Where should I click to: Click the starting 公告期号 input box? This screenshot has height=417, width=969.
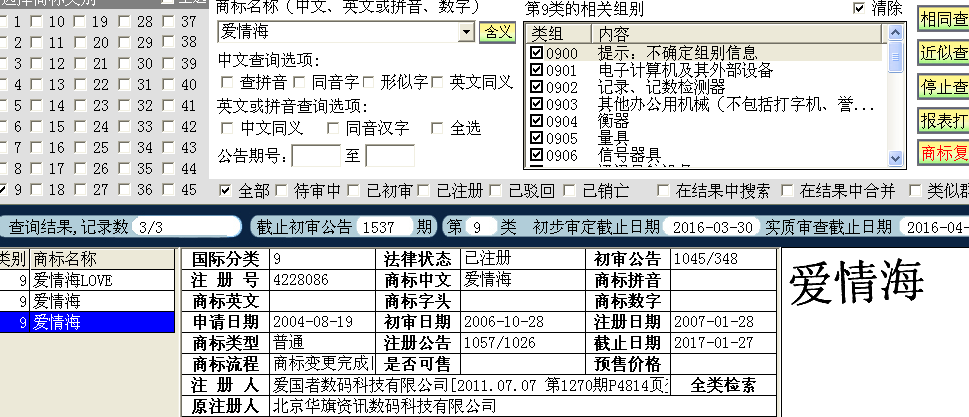click(x=316, y=155)
